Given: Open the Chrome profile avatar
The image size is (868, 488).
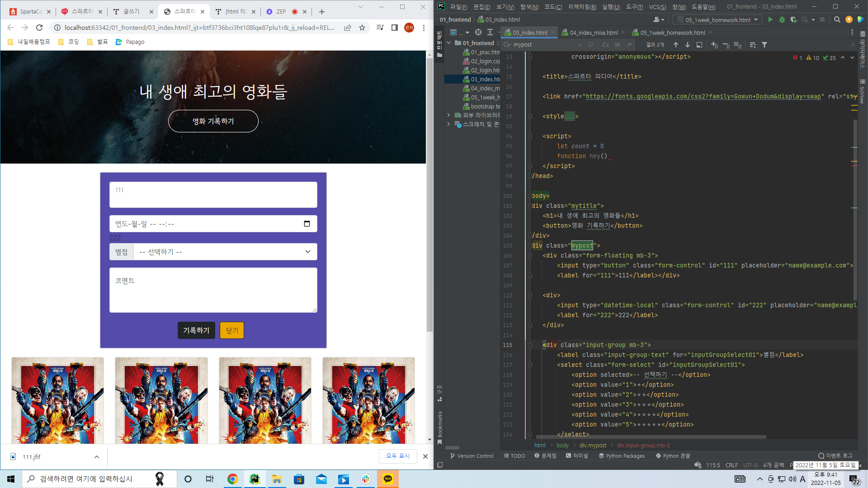Looking at the screenshot, I should 409,28.
